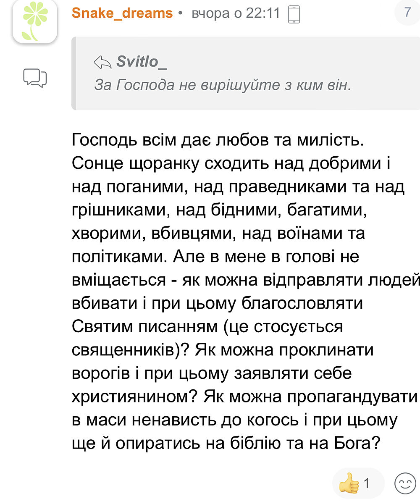The height and width of the screenshot is (504, 420).
Task: Click the mobile phone device icon
Action: [x=294, y=14]
